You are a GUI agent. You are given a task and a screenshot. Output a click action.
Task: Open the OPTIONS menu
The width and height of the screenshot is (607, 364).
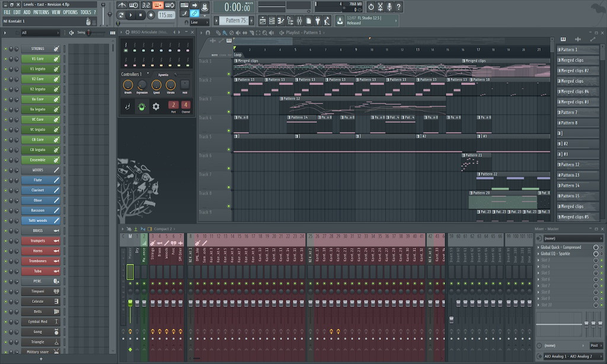(x=70, y=12)
